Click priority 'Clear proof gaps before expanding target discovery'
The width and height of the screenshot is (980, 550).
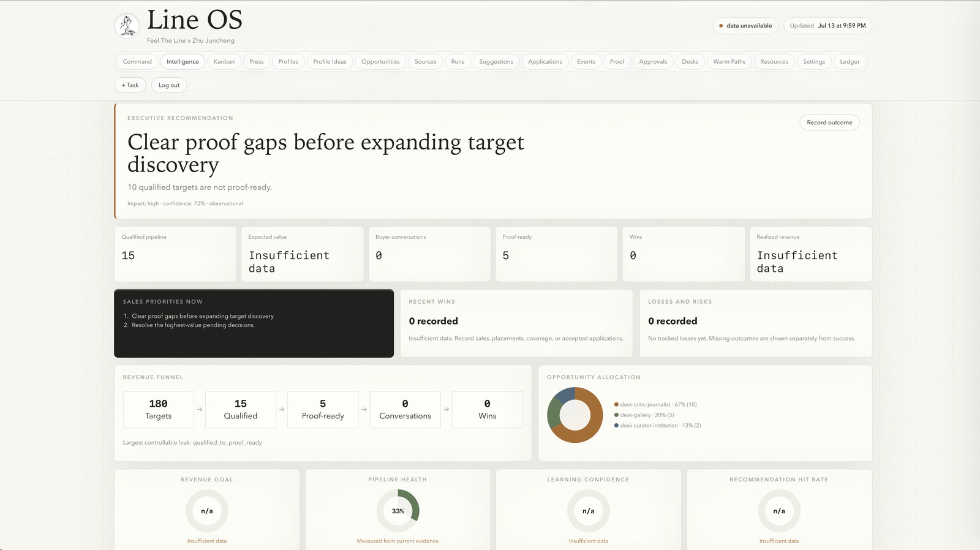203,316
